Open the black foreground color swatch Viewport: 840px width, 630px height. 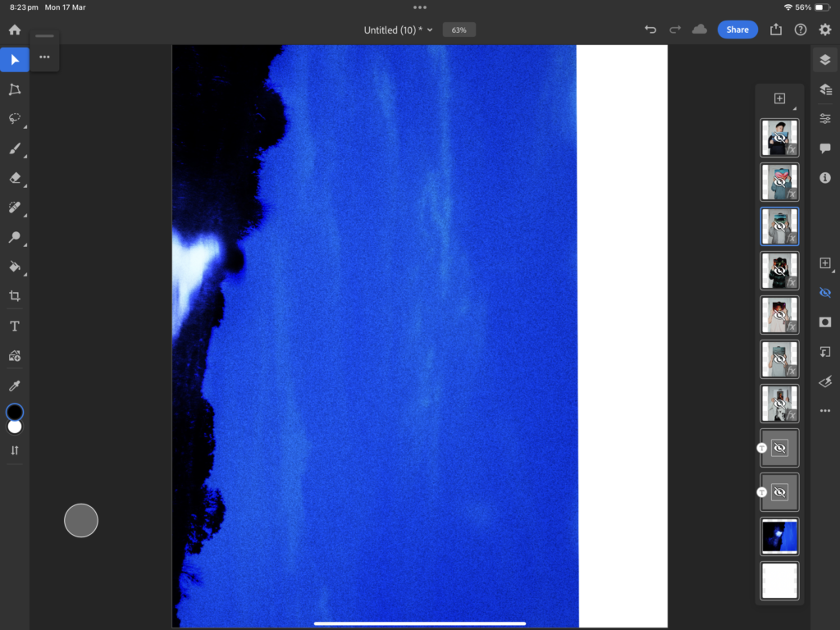coord(15,412)
